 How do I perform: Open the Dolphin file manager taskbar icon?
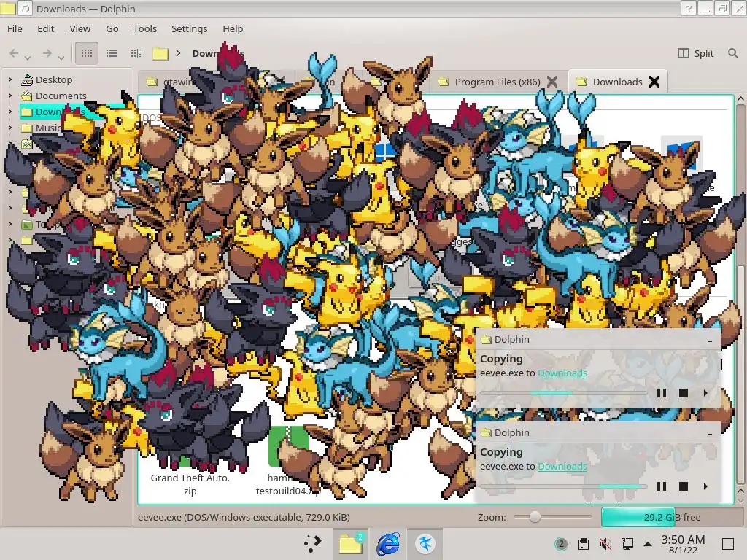pyautogui.click(x=351, y=543)
